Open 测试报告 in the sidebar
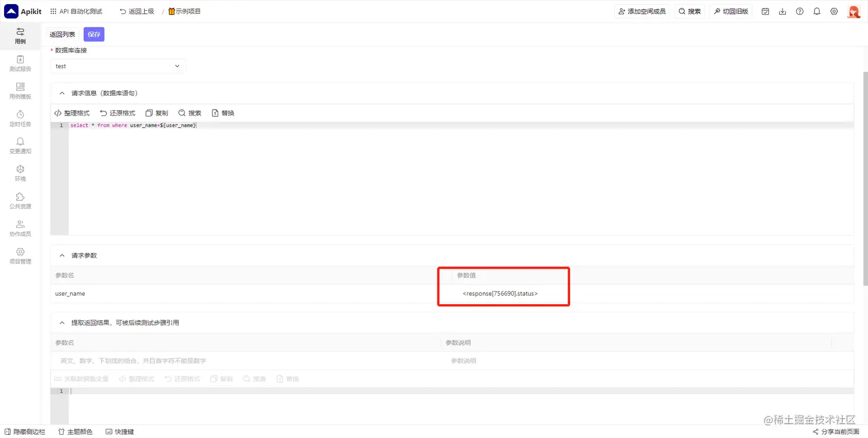Screen dimensions: 868x438 point(20,63)
